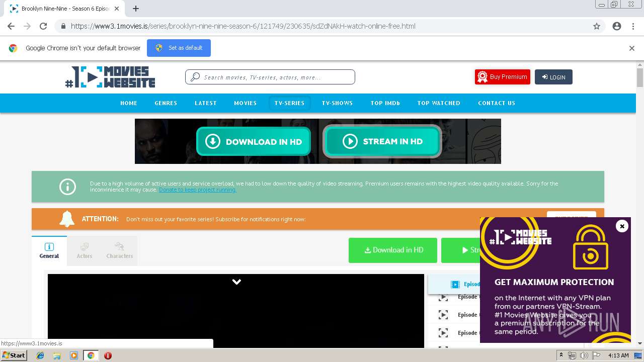Click the DOWNLOAD IN HD banner button

254,141
